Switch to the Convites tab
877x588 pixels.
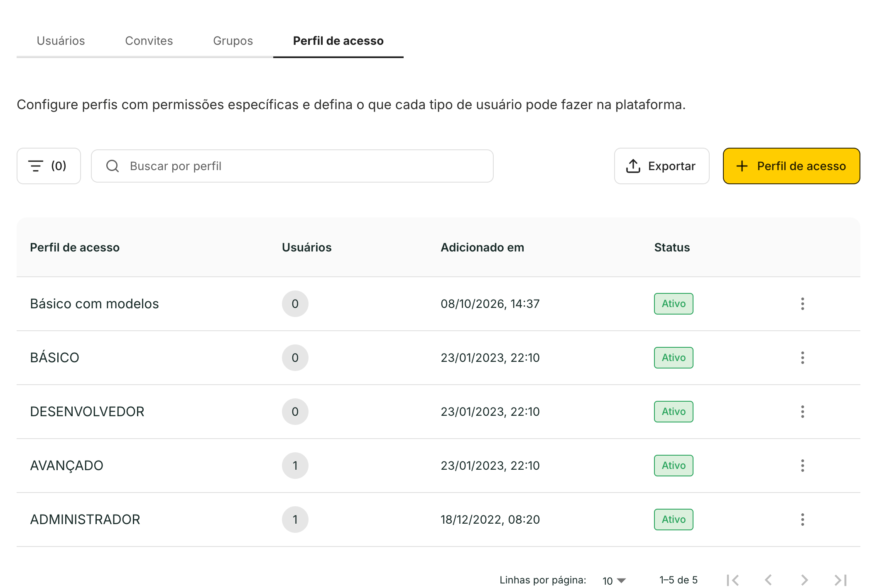[149, 41]
